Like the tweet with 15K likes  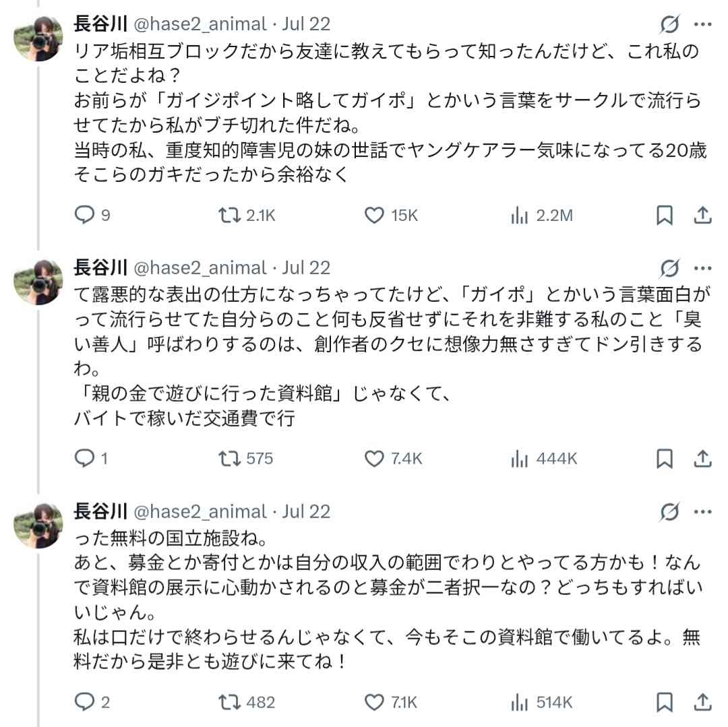tap(374, 215)
